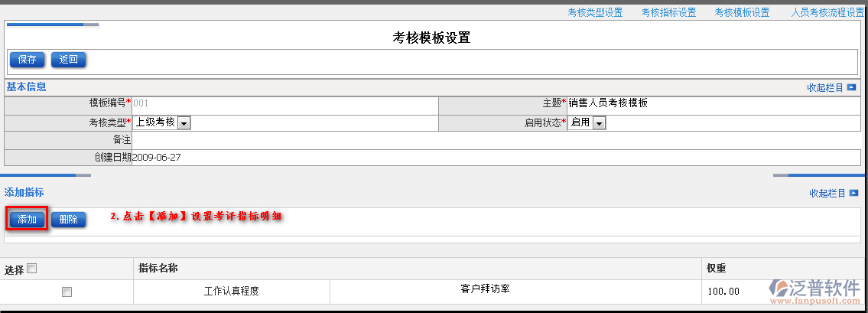868x313 pixels.
Task: Open the 启用状态 dropdown
Action: coord(599,123)
